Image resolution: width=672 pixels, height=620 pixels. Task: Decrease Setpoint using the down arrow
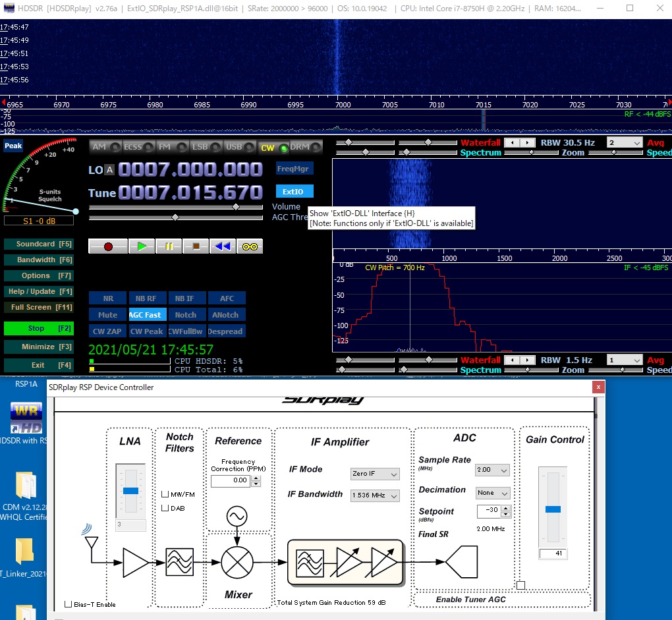[x=506, y=514]
